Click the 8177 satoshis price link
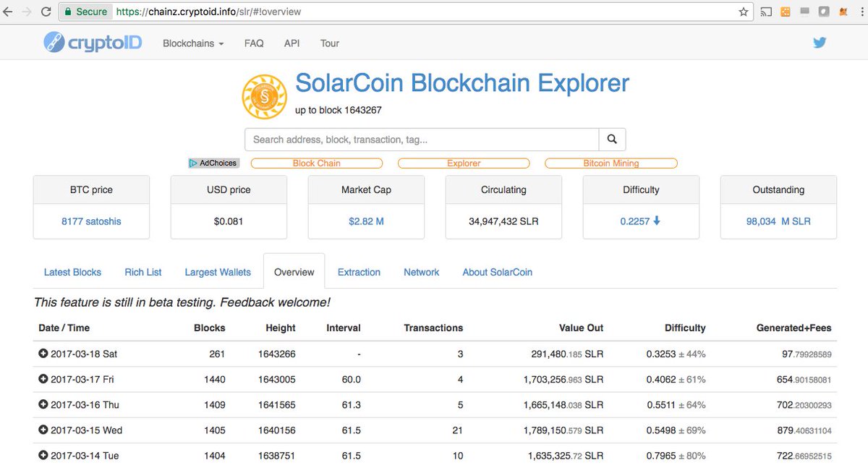The width and height of the screenshot is (868, 468). [x=91, y=221]
